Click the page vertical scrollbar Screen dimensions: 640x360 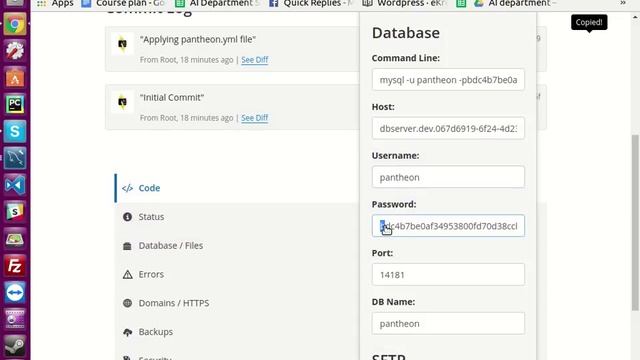(635, 222)
